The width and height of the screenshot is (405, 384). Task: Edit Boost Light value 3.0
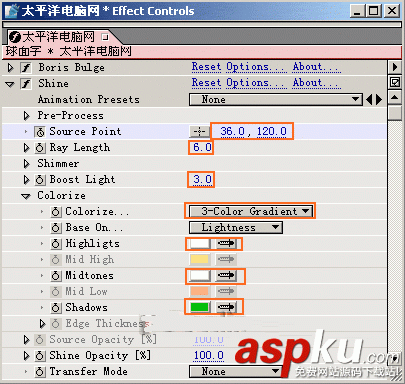[202, 179]
